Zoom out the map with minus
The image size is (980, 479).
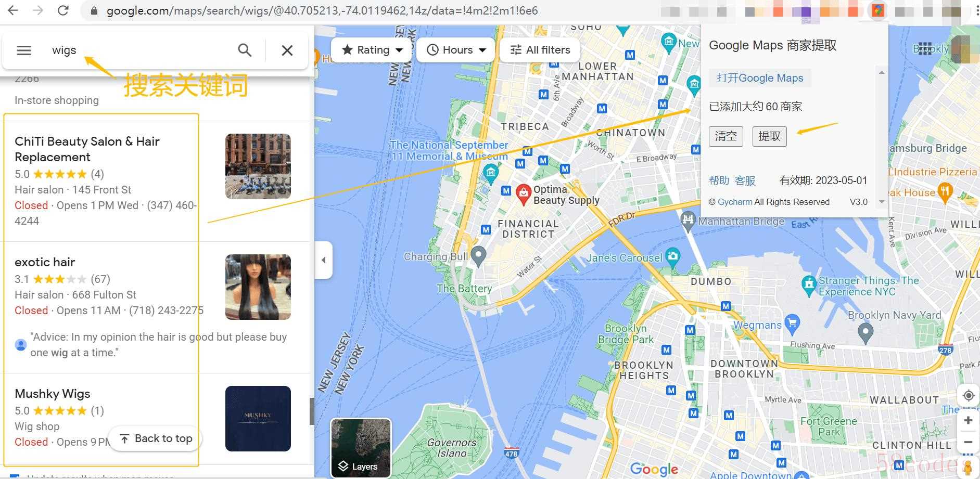point(968,442)
